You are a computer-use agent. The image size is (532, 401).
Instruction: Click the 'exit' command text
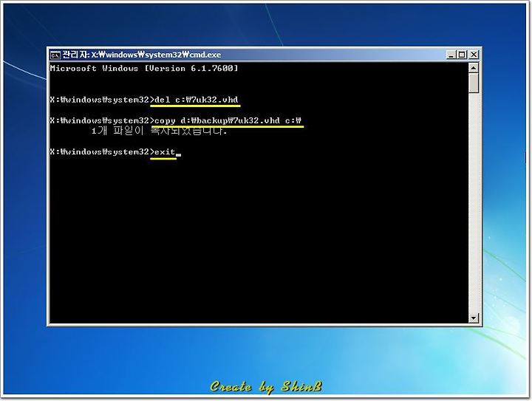pyautogui.click(x=165, y=151)
